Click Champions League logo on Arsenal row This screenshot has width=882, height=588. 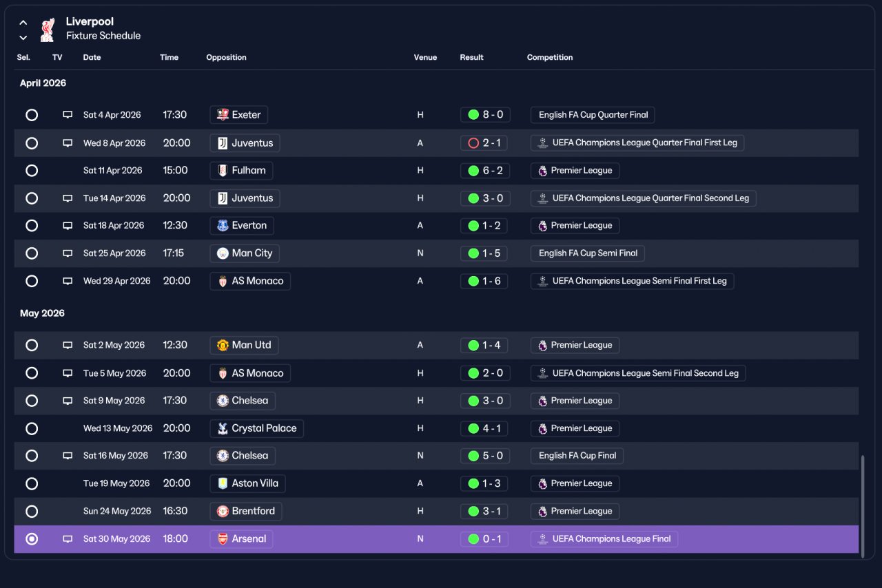point(543,539)
